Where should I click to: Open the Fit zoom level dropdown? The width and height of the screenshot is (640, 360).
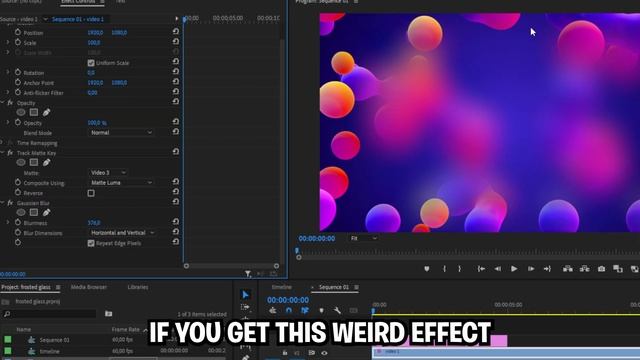tap(363, 238)
